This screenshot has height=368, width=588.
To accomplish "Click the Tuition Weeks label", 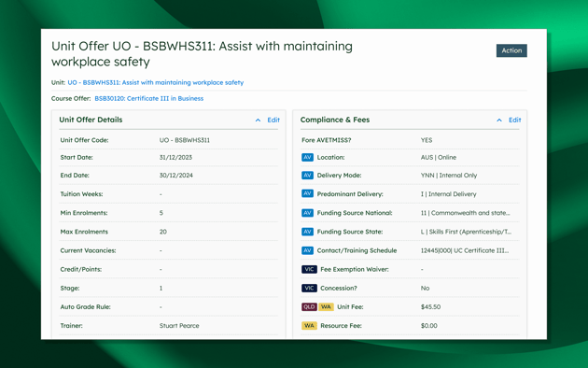I will tap(81, 194).
